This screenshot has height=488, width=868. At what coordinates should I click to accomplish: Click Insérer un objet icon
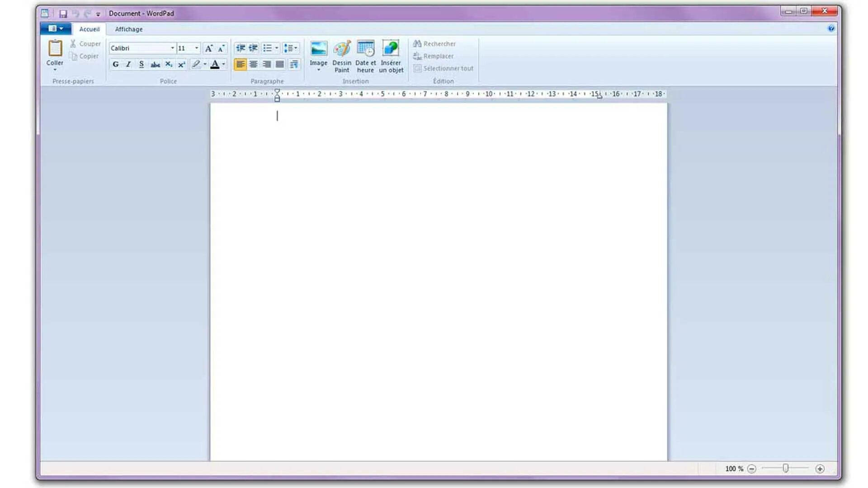(x=391, y=49)
